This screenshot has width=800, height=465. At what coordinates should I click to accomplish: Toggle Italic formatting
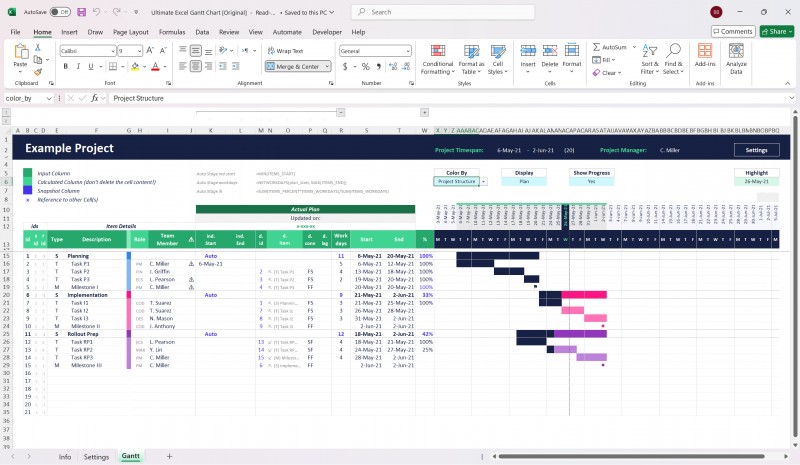coord(78,66)
